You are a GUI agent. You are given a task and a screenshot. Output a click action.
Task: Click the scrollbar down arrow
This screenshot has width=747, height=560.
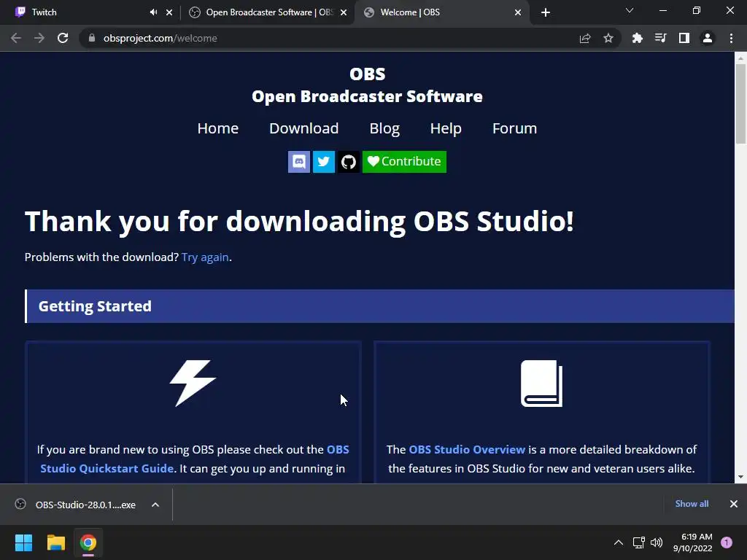tap(740, 477)
